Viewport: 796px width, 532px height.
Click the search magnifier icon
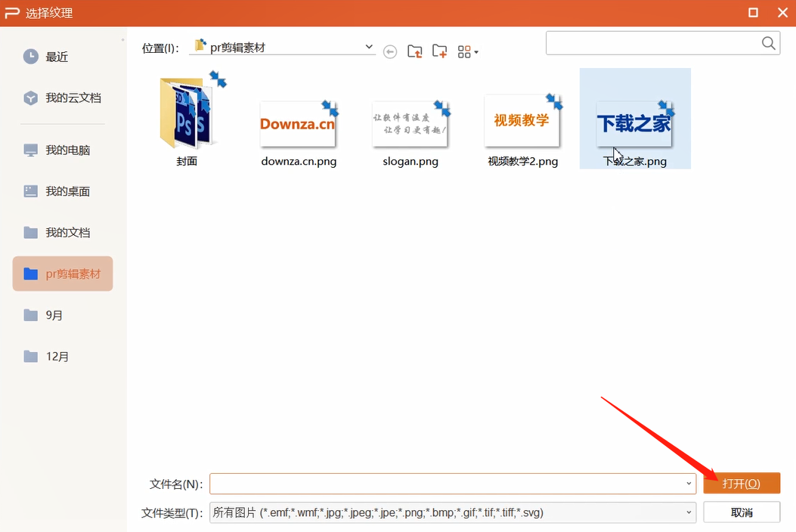[x=769, y=43]
